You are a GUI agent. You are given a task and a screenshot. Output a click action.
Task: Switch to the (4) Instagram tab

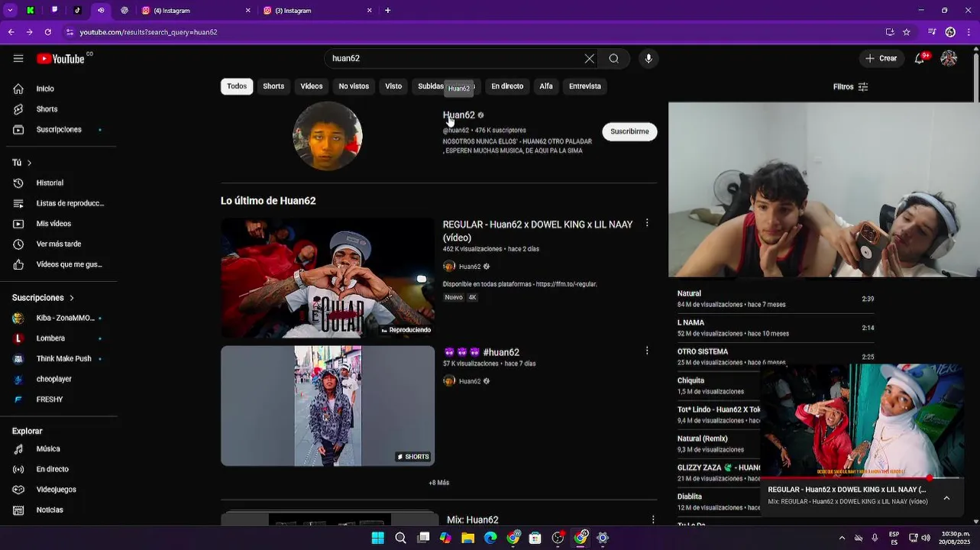pos(196,11)
